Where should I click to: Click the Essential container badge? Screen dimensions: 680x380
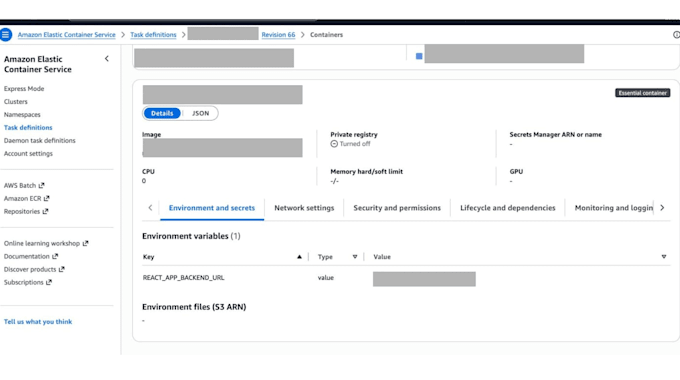[642, 93]
